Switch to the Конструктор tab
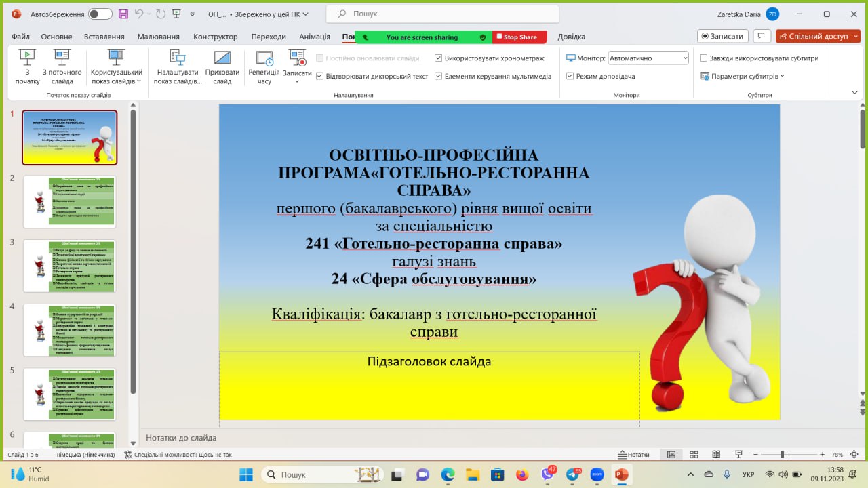Screen dimensions: 868x488 (215, 37)
